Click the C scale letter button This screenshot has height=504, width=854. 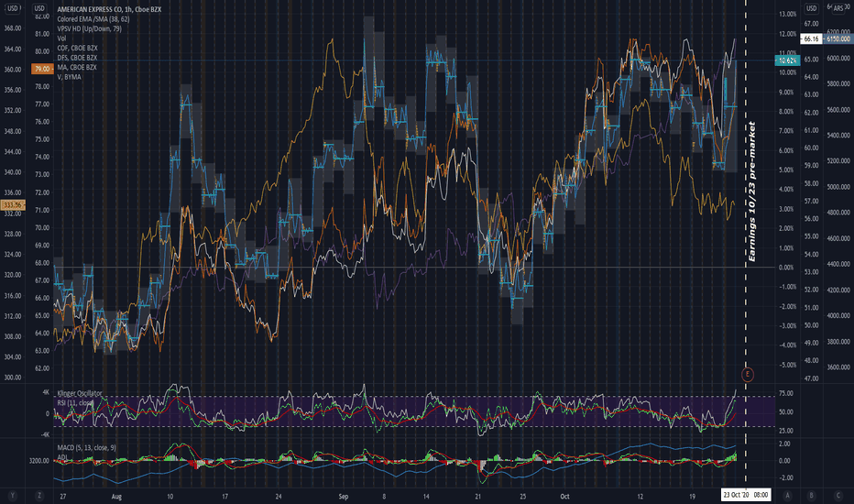point(838,496)
